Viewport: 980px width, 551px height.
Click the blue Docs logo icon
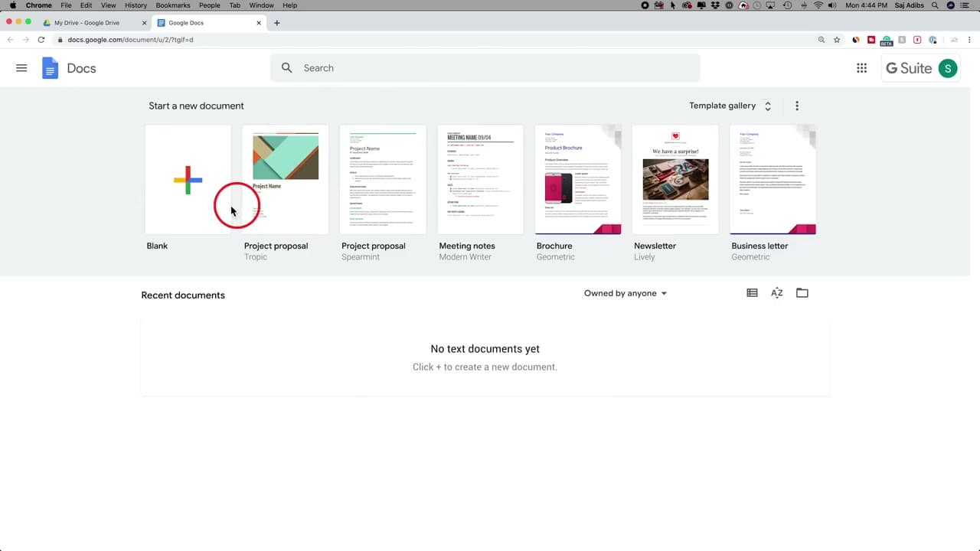[50, 68]
